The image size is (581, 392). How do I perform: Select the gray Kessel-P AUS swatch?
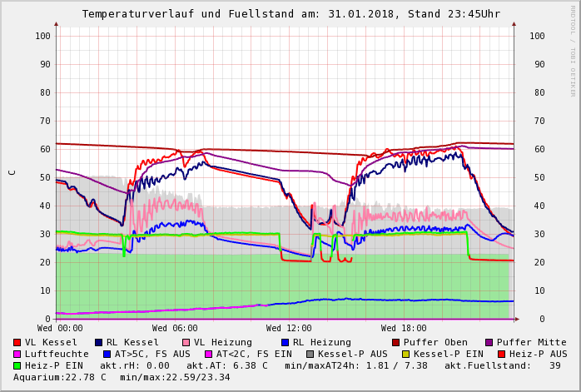tap(310, 354)
